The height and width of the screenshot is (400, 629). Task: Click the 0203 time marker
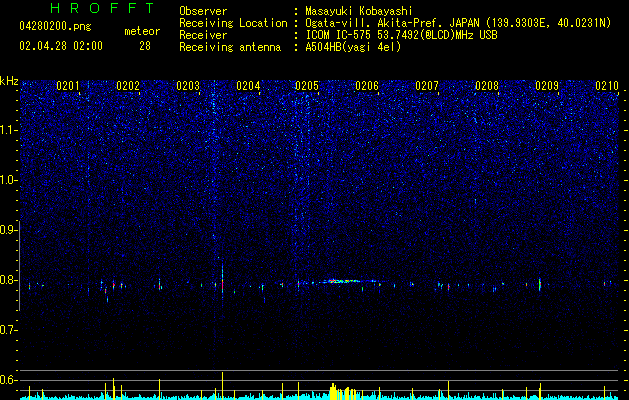point(188,86)
